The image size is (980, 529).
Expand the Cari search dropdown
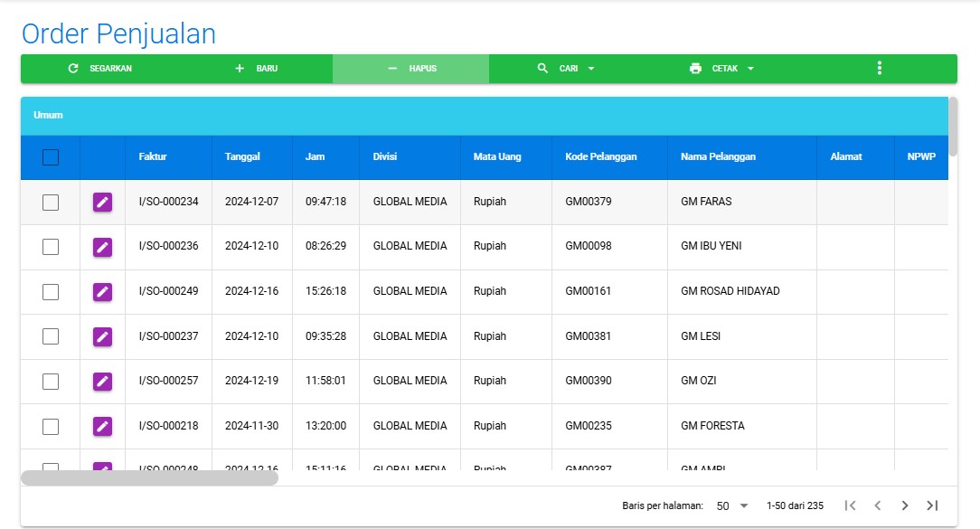click(567, 69)
